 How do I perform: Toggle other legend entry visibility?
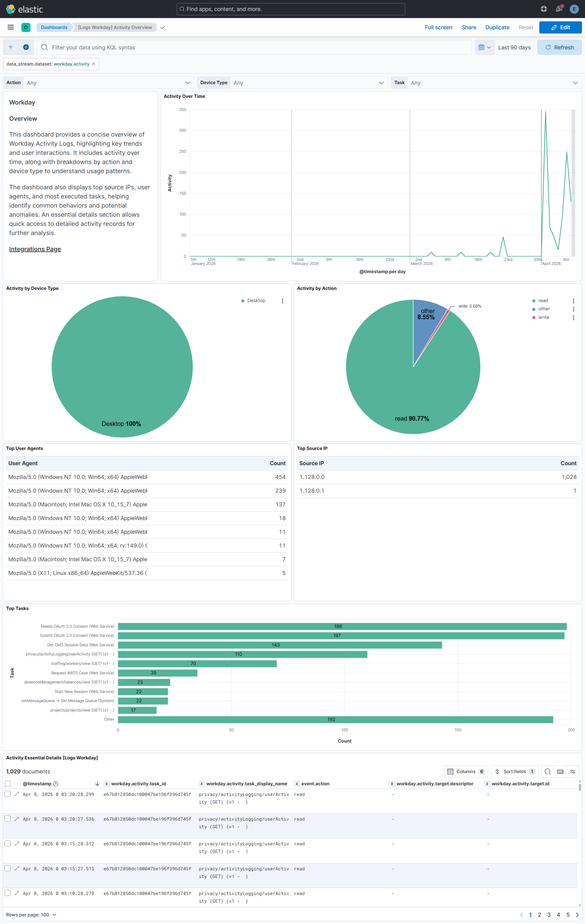pos(544,309)
